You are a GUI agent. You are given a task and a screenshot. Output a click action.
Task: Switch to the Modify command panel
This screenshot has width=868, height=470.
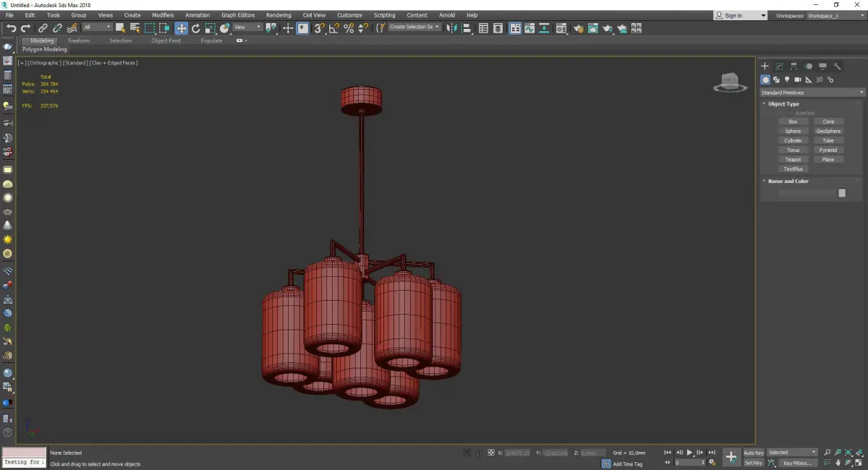(x=779, y=66)
